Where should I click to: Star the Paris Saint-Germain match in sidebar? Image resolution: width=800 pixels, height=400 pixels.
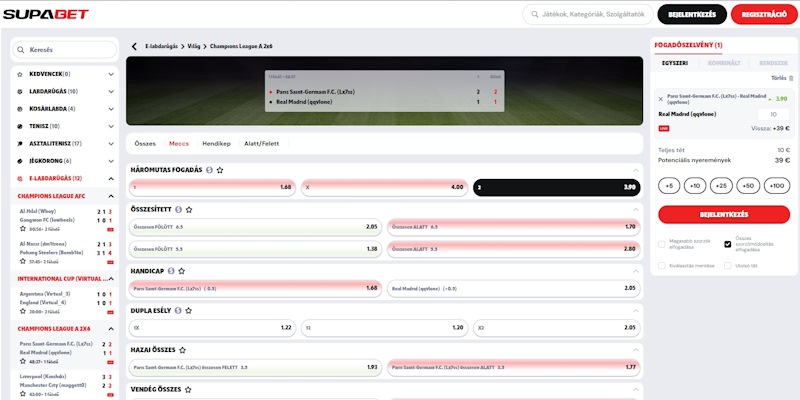pos(22,361)
